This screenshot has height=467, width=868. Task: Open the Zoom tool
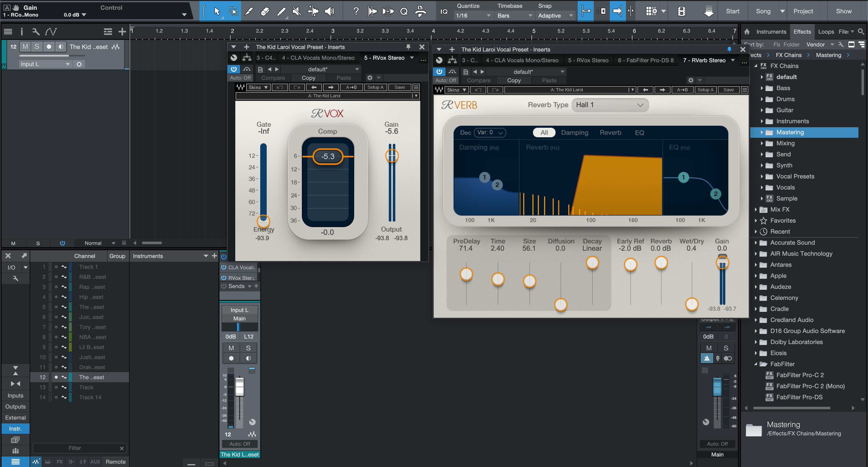click(404, 11)
